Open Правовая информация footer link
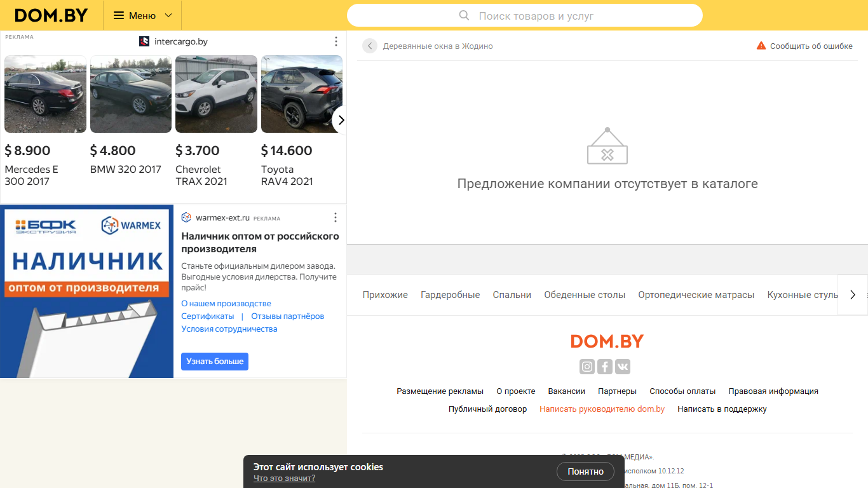This screenshot has height=488, width=868. (x=773, y=391)
